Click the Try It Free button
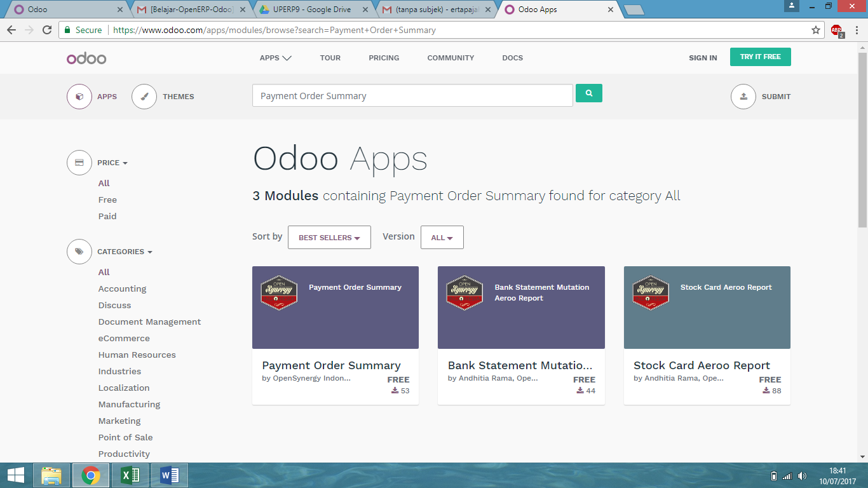The width and height of the screenshot is (868, 488). (761, 57)
